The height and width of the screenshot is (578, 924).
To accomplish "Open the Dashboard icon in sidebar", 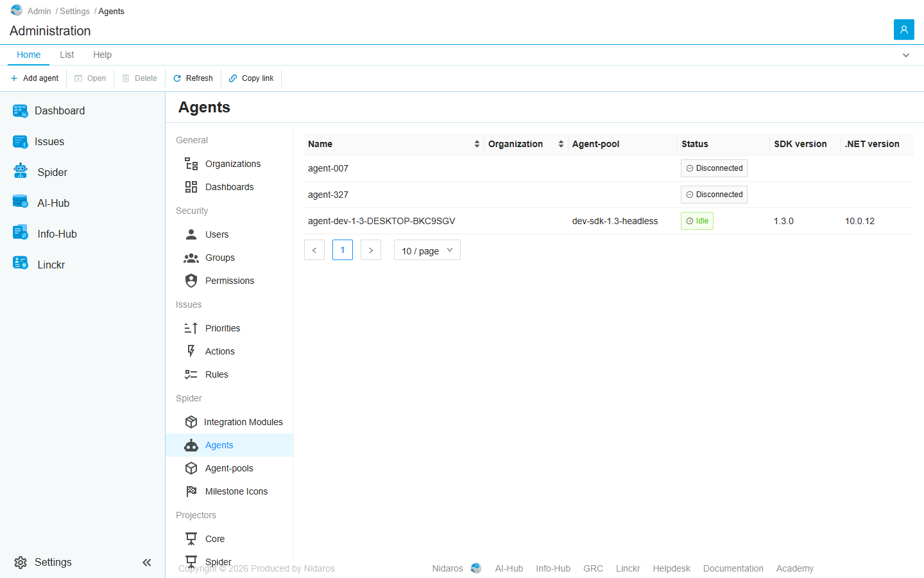I will click(21, 111).
